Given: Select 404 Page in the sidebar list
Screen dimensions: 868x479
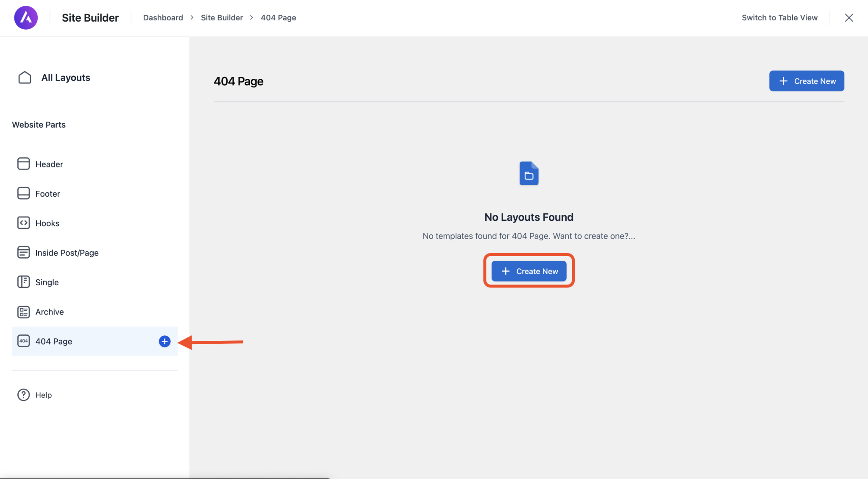Looking at the screenshot, I should tap(53, 341).
